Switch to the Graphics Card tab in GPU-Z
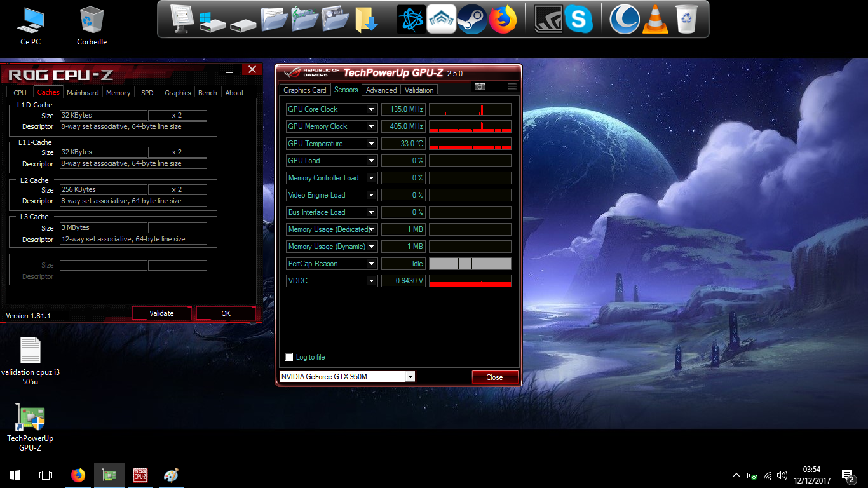The height and width of the screenshot is (488, 868). pos(305,90)
